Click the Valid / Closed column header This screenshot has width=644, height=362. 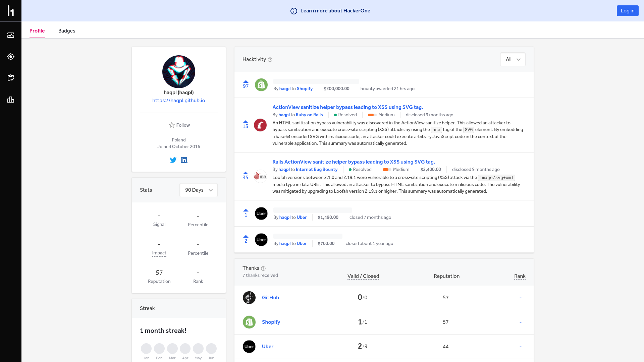363,276
